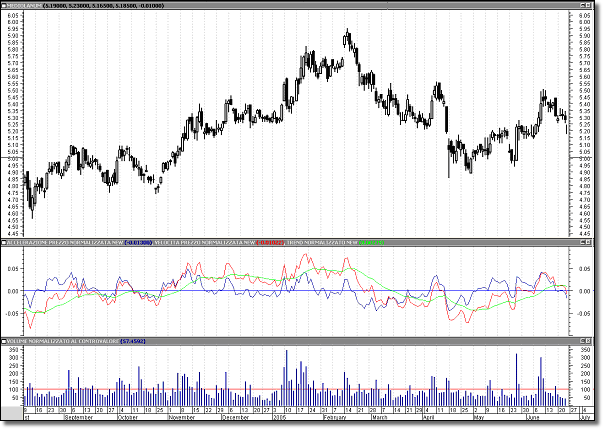
Task: Click the April label on the time axis
Action: pos(430,417)
